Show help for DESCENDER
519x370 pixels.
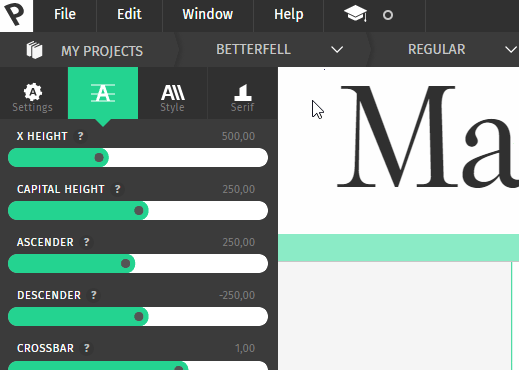pos(94,295)
